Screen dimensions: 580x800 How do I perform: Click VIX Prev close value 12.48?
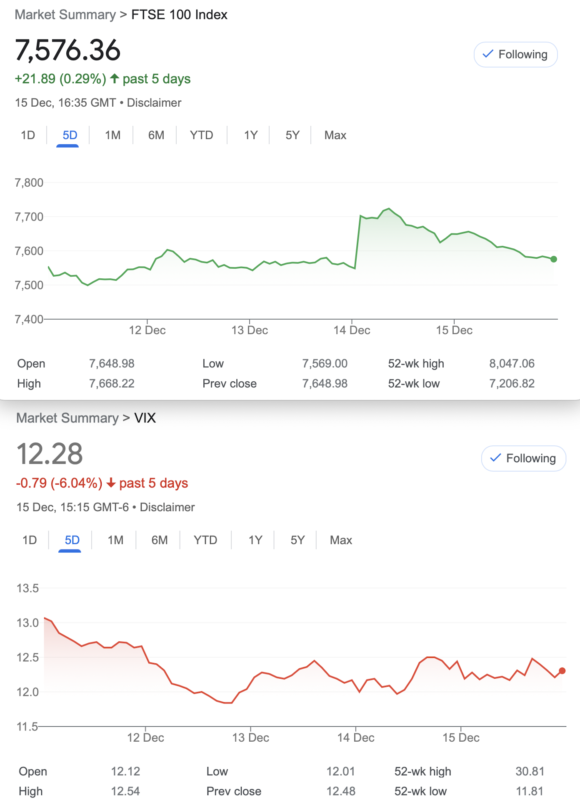pos(340,791)
